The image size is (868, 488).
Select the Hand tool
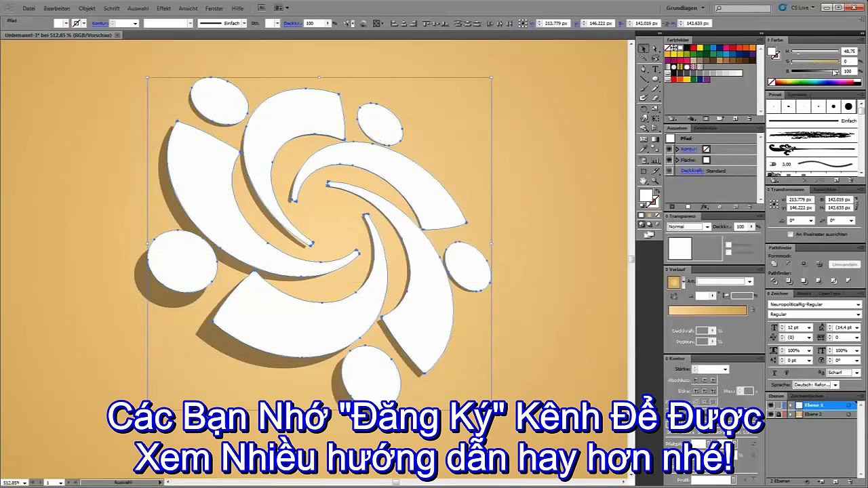[x=644, y=180]
